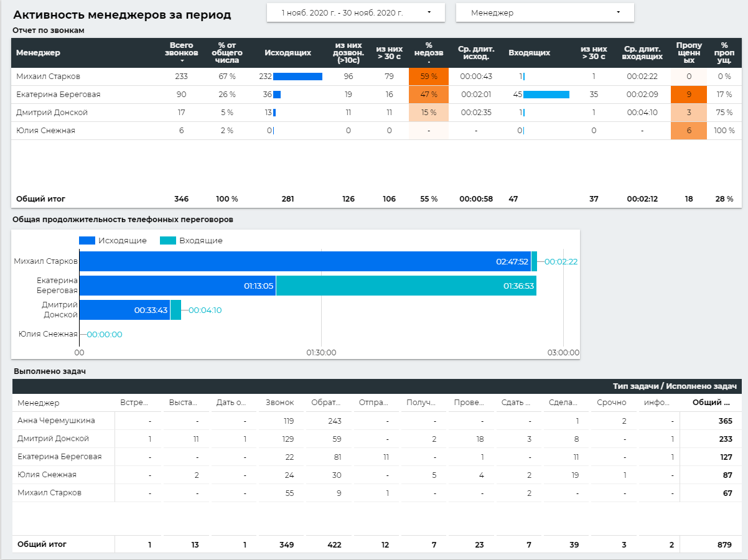
Task: Click the 00:02:35 average duration cell
Action: tap(476, 113)
